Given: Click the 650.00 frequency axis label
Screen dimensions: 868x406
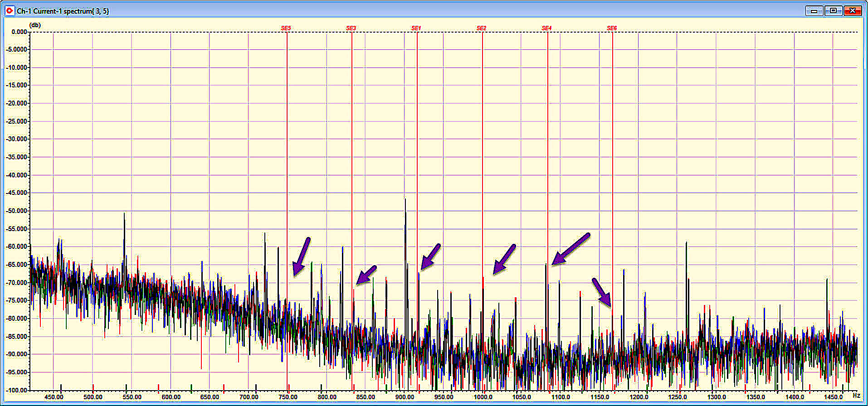Looking at the screenshot, I should [210, 397].
